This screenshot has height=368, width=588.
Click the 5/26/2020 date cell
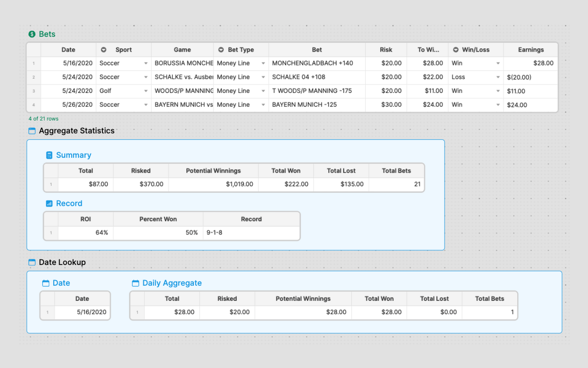pyautogui.click(x=68, y=105)
